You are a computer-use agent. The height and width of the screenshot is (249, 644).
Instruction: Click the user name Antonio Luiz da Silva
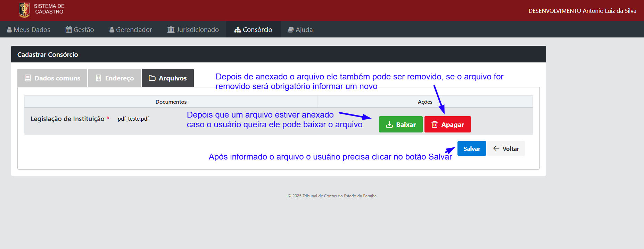pyautogui.click(x=610, y=11)
